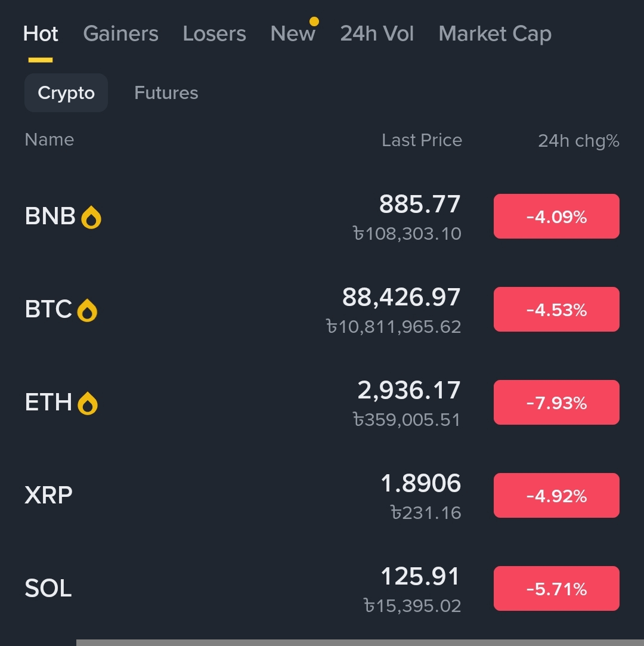Click the flame icon next to BNB
Screen dimensions: 644x646
[91, 217]
